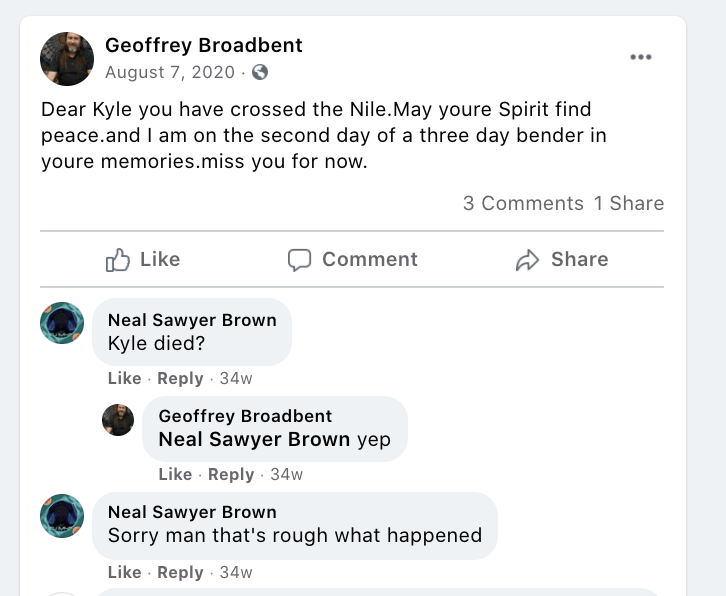Click the 34w timestamp under the 'Sorry man' comment
726x596 pixels.
coord(236,572)
